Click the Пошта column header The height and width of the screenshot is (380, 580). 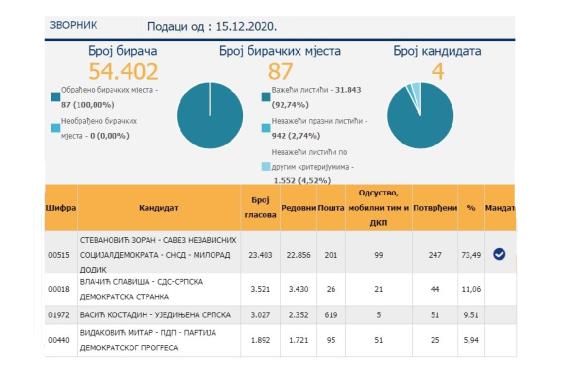click(x=331, y=208)
